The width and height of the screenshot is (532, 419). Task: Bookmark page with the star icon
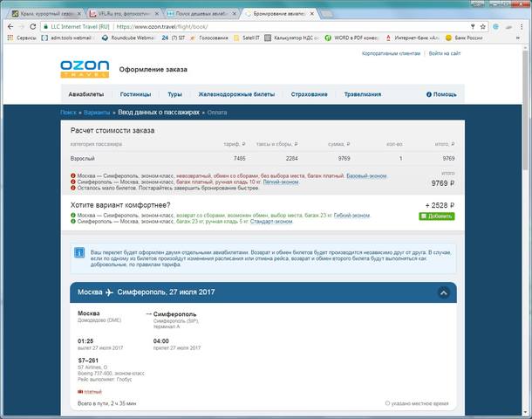point(483,26)
